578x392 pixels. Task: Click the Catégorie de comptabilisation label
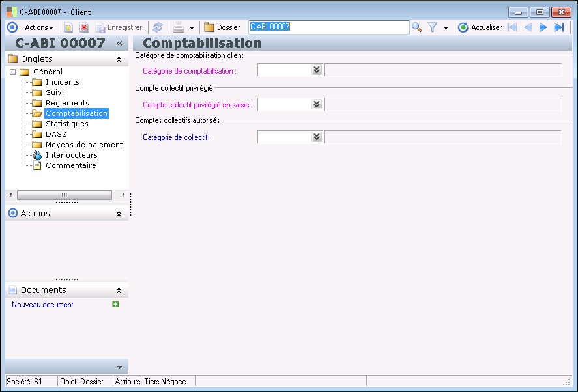(x=190, y=71)
